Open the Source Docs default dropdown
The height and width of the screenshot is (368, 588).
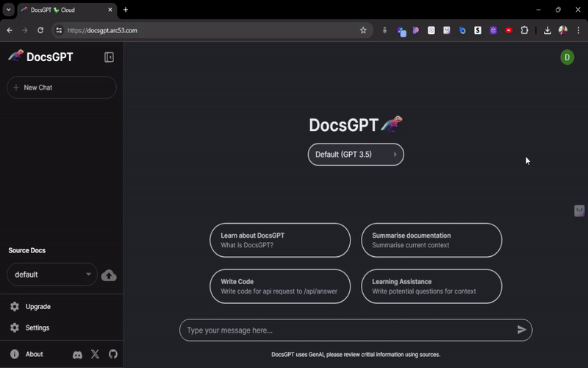[x=52, y=275]
